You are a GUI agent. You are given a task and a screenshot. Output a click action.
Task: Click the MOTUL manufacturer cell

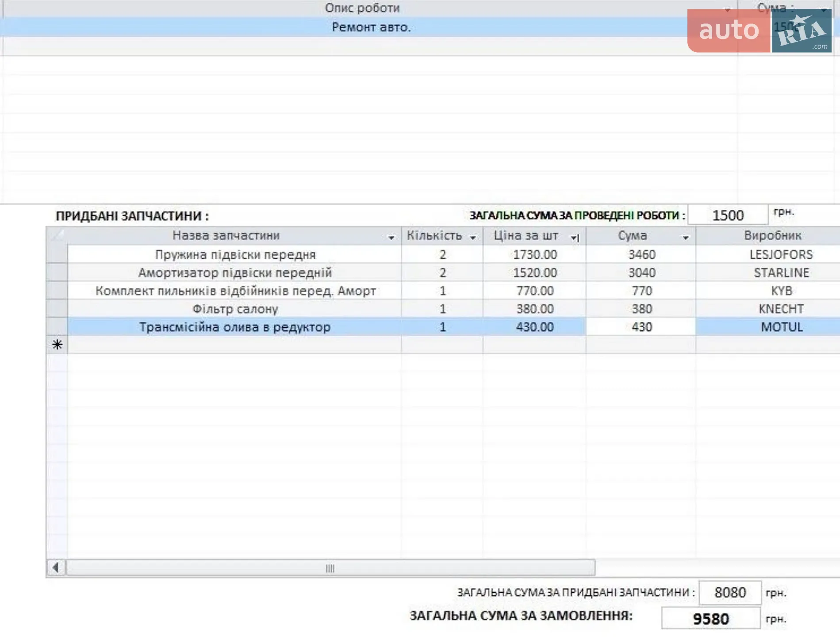coord(781,327)
